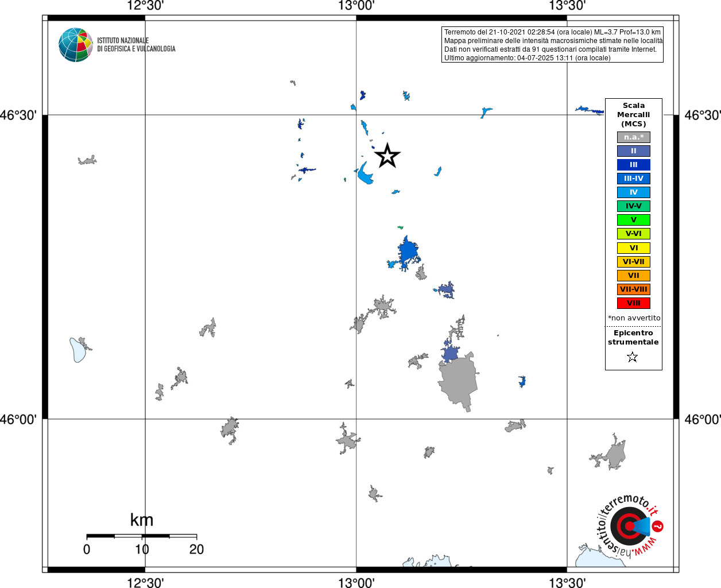Click 'Epicentro strumentale' legend label

click(633, 338)
